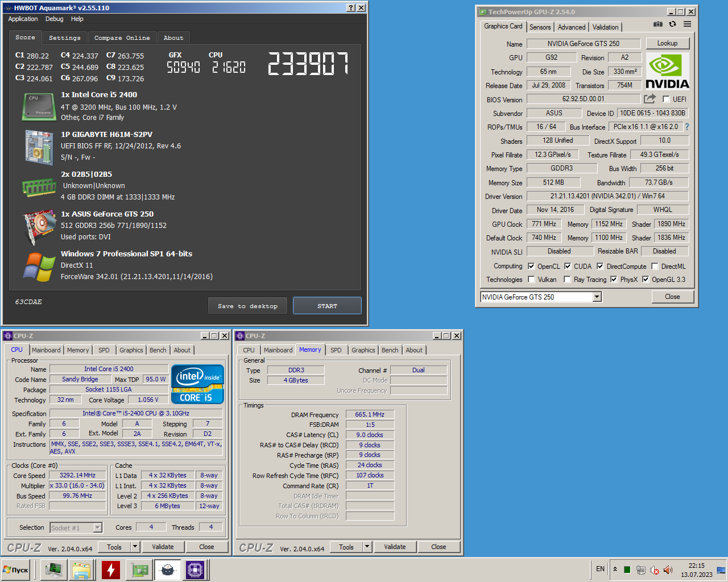The image size is (728, 582).
Task: Click the NVIDIA logo in GPU-Z
Action: tap(667, 71)
